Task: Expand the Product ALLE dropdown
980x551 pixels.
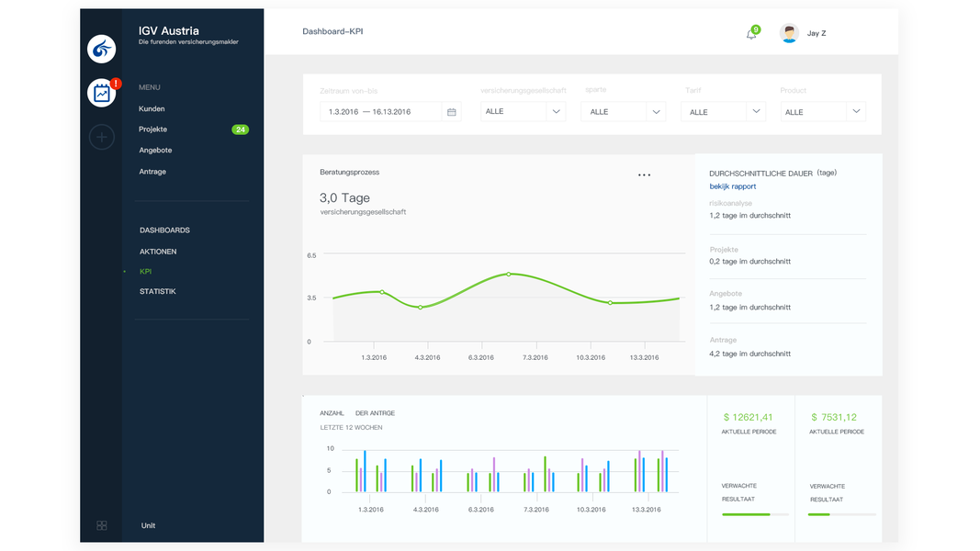Action: [x=823, y=112]
